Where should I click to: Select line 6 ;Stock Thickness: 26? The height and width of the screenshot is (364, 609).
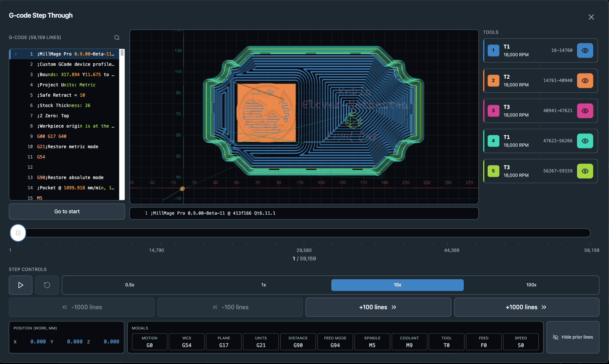click(64, 106)
